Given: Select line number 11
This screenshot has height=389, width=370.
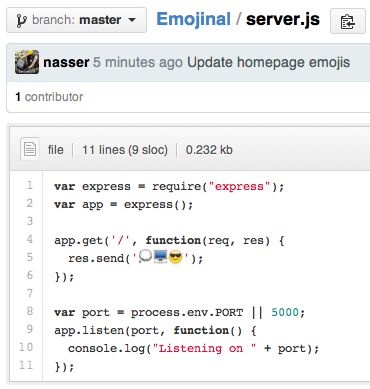Looking at the screenshot, I should point(26,365).
